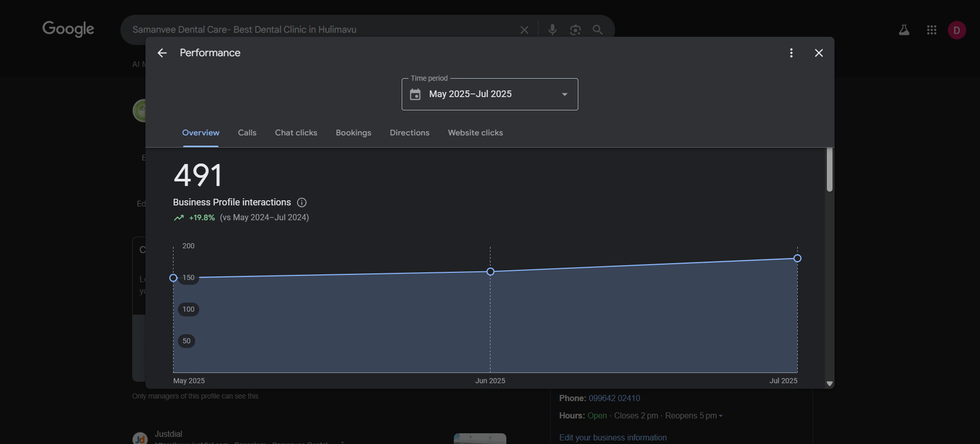
Task: Expand the business hours details arrow
Action: point(721,416)
